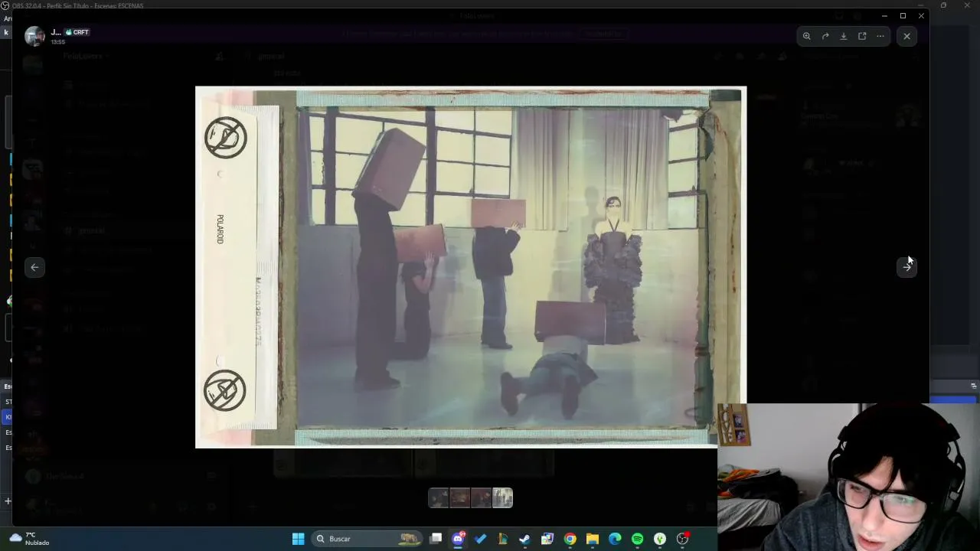
Task: Zoom the image with the magnifier icon
Action: coord(807,36)
